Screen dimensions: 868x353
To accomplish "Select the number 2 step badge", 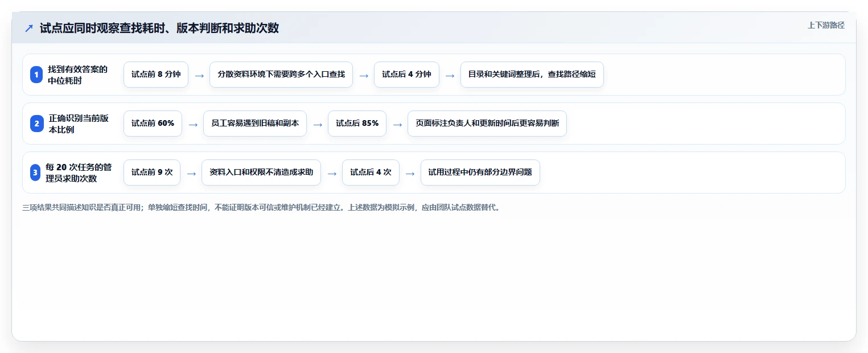I will pos(36,124).
